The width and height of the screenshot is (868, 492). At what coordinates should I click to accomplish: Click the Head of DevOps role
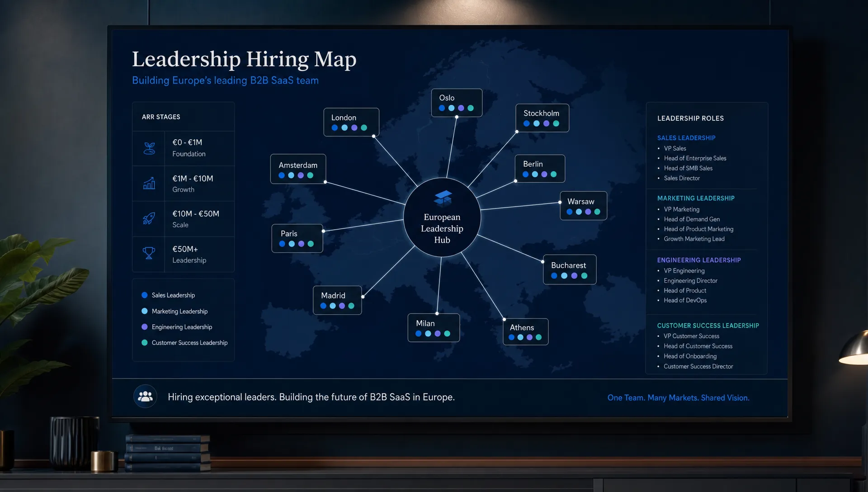tap(685, 300)
